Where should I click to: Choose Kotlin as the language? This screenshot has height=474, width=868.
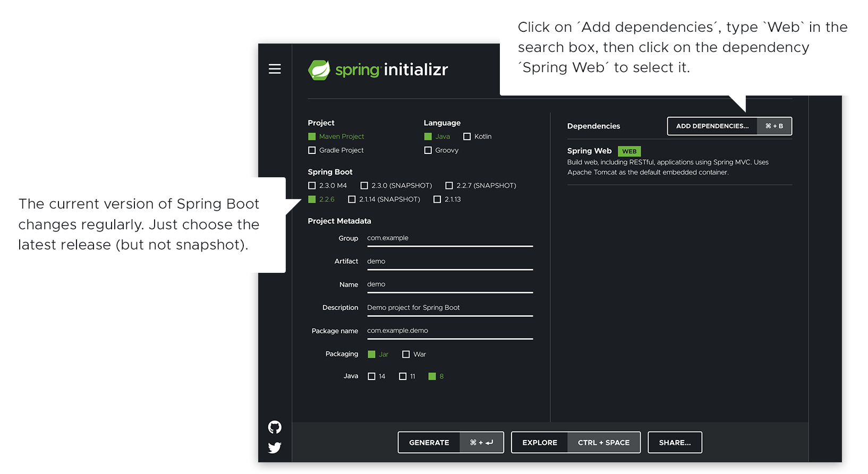(x=467, y=137)
